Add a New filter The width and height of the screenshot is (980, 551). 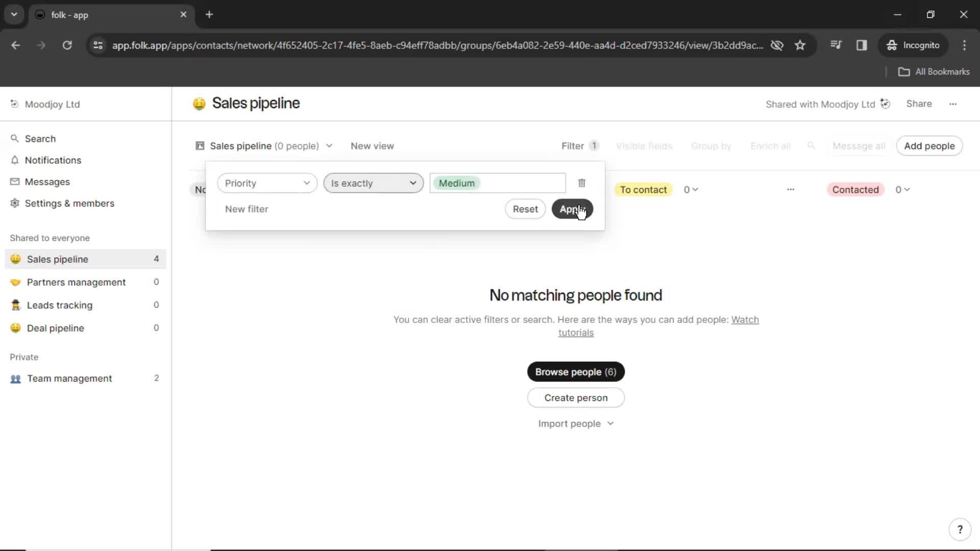coord(247,209)
